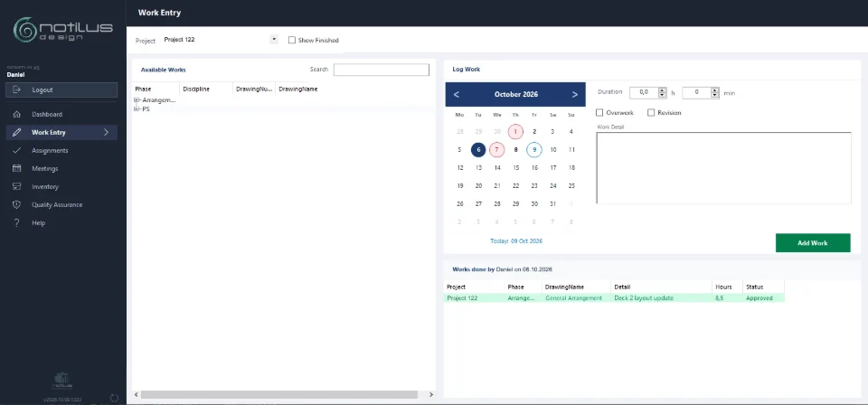Click the Logout button
This screenshot has height=405, width=868.
click(x=61, y=89)
